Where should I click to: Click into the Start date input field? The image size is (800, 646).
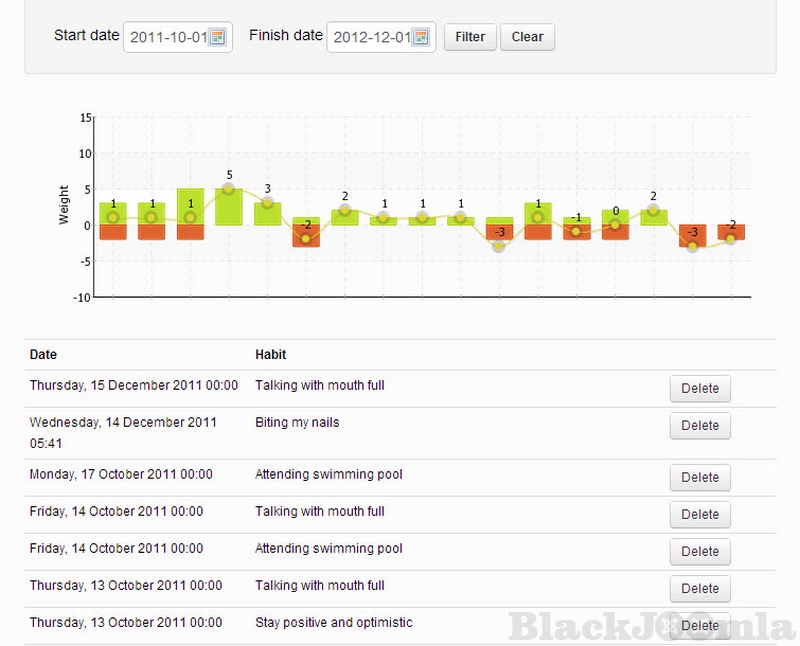tap(167, 37)
